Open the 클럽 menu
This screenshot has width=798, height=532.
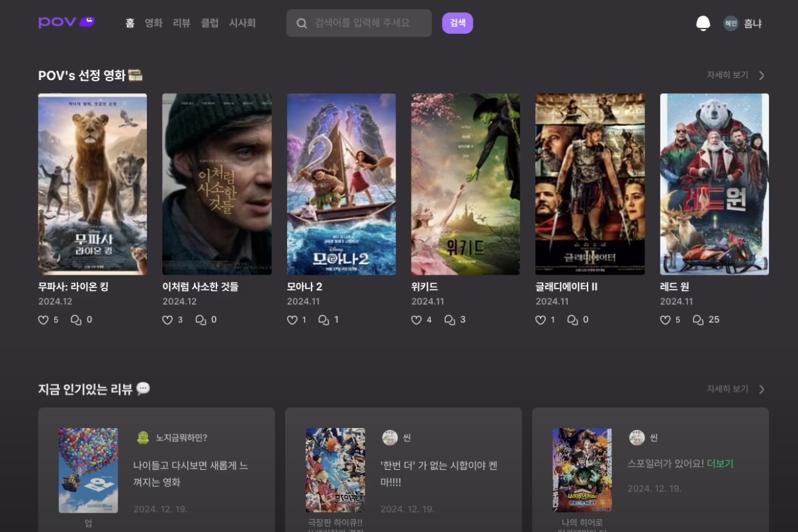click(x=210, y=23)
